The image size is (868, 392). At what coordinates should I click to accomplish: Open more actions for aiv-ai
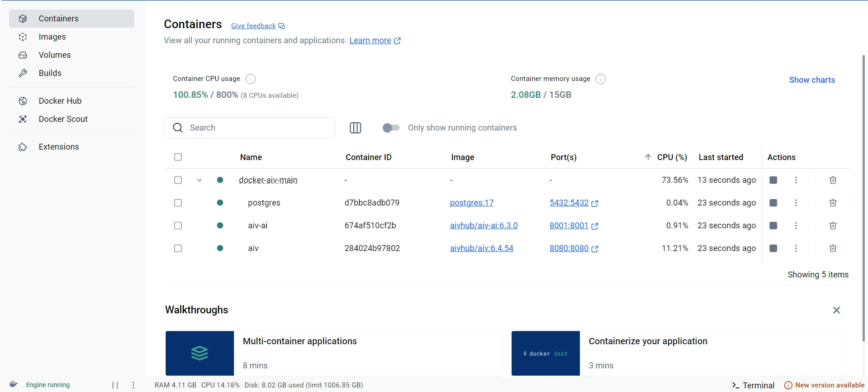(796, 226)
